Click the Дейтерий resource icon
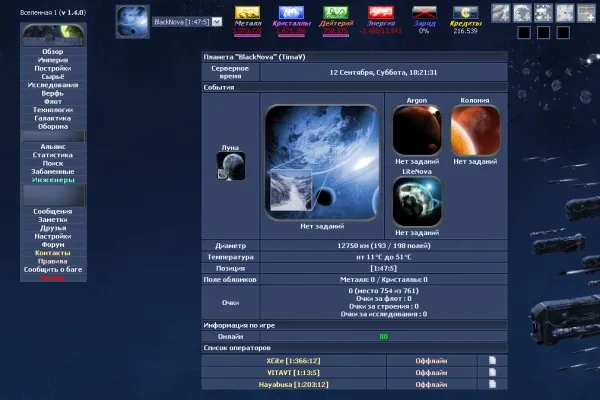600x400 pixels. click(x=336, y=13)
